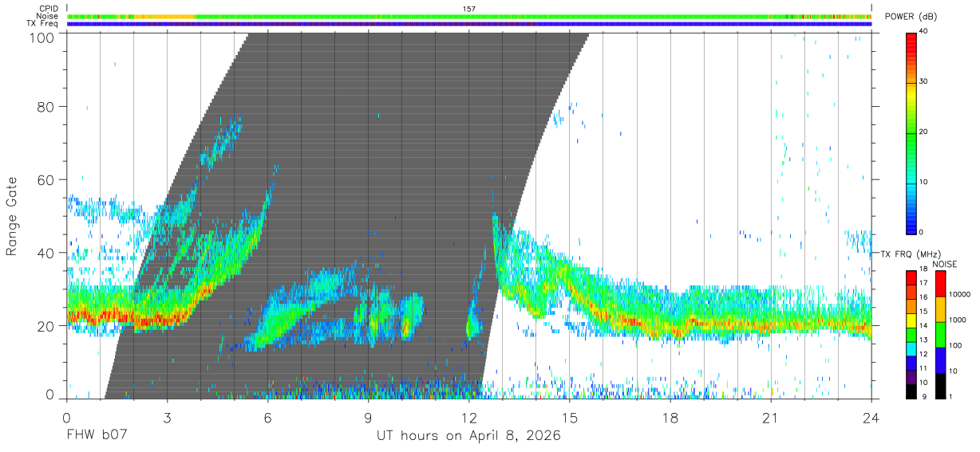
Task: Click the x-axis tick label '3'
Action: pyautogui.click(x=167, y=418)
